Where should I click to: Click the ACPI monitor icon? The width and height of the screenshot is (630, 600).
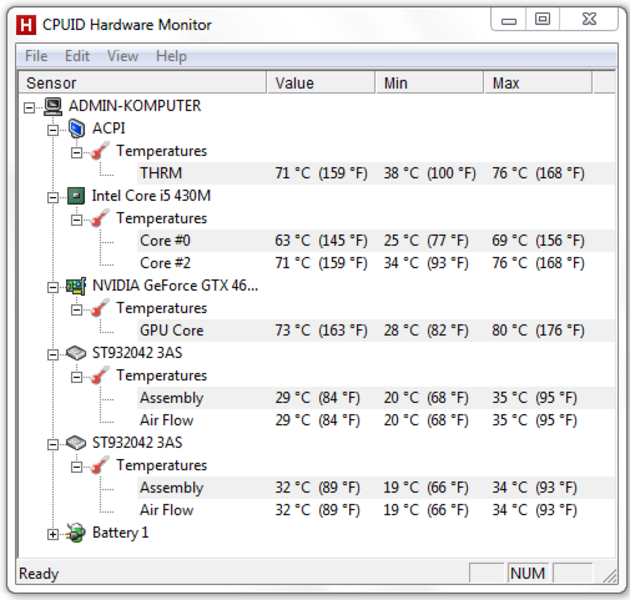coord(76,129)
